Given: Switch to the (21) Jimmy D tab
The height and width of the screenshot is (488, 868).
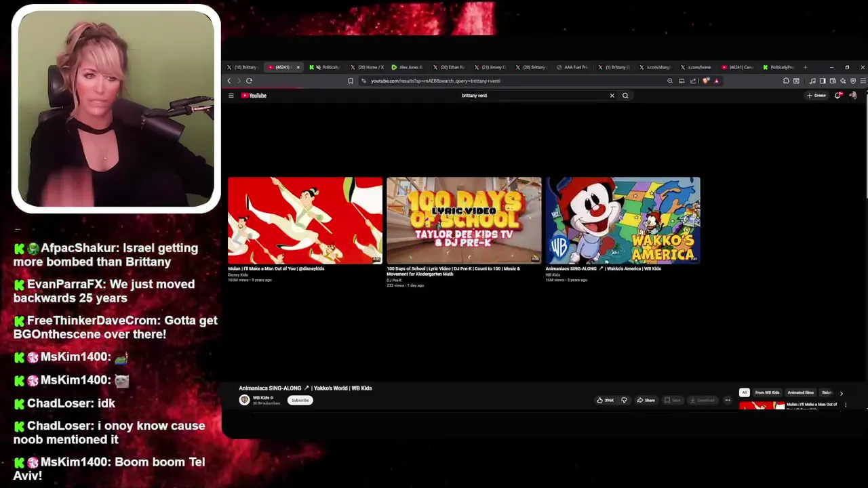Looking at the screenshot, I should click(490, 67).
